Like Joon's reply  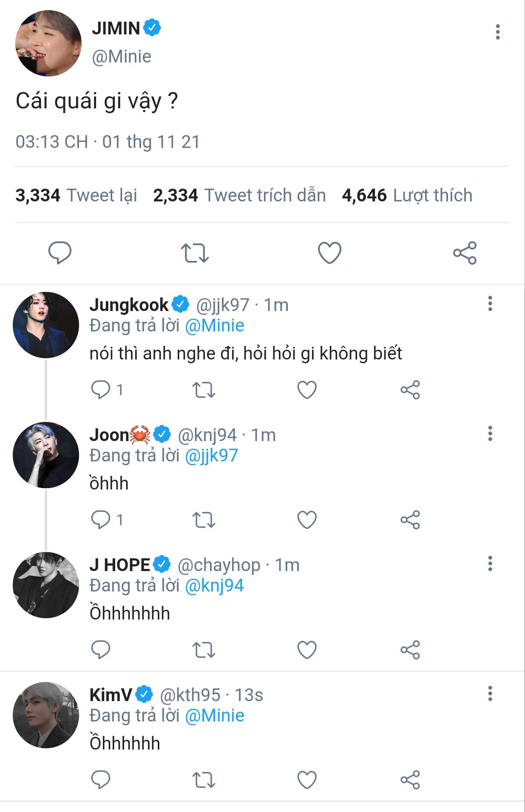coord(307,520)
